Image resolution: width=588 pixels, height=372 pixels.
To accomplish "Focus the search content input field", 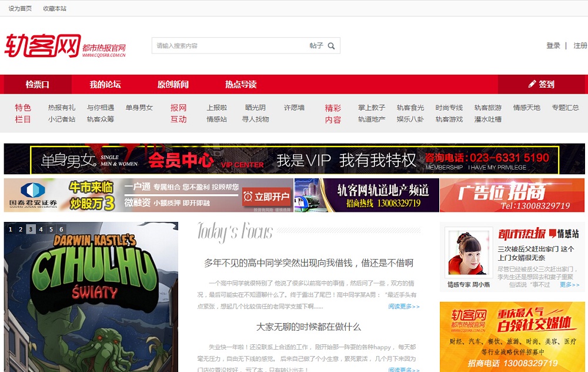I will click(229, 46).
